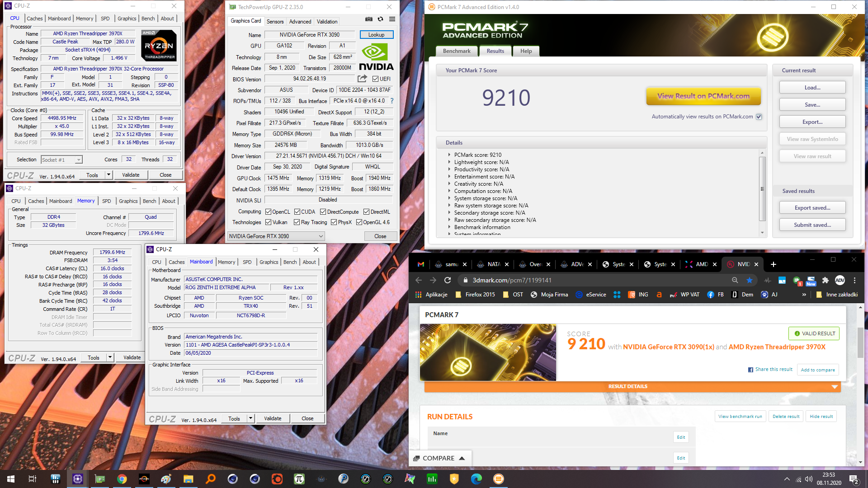Screen dimensions: 868x488
Task: Click the Windows Start button
Action: tap(11, 479)
